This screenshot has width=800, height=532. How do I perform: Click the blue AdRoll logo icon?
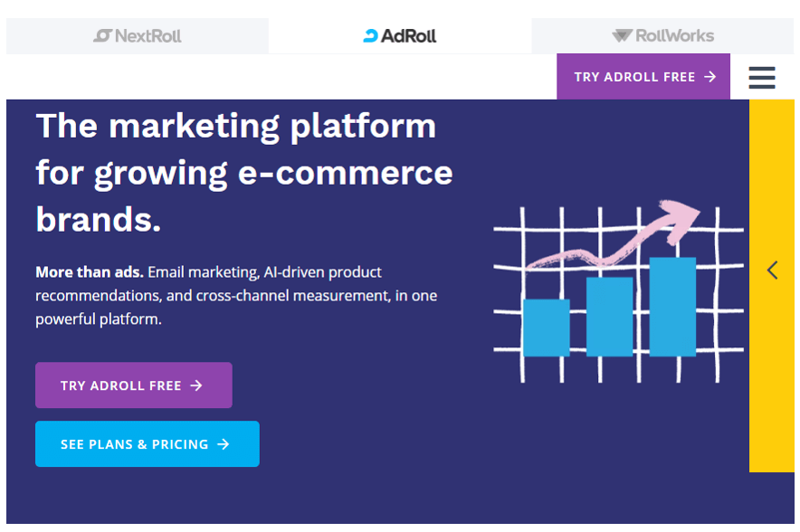click(370, 35)
